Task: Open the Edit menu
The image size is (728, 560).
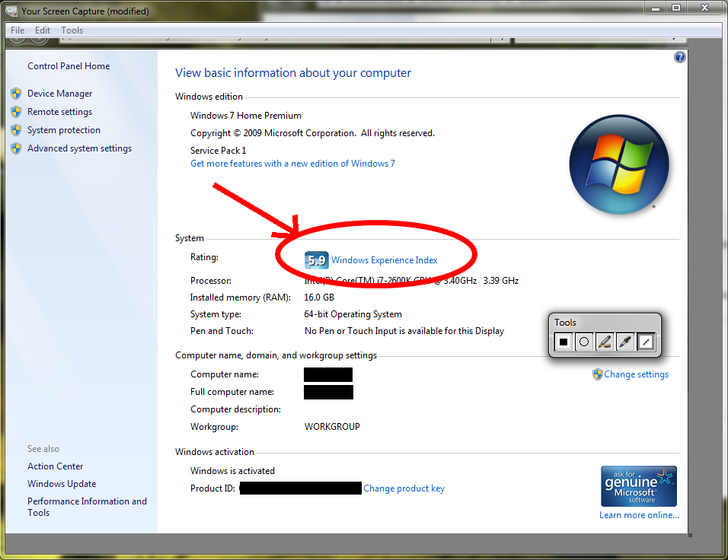Action: point(42,30)
